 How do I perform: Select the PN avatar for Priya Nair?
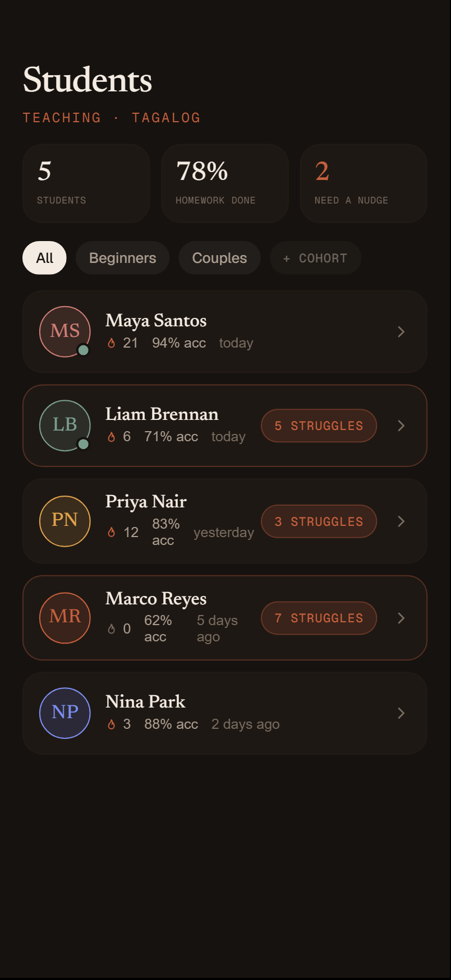click(65, 521)
